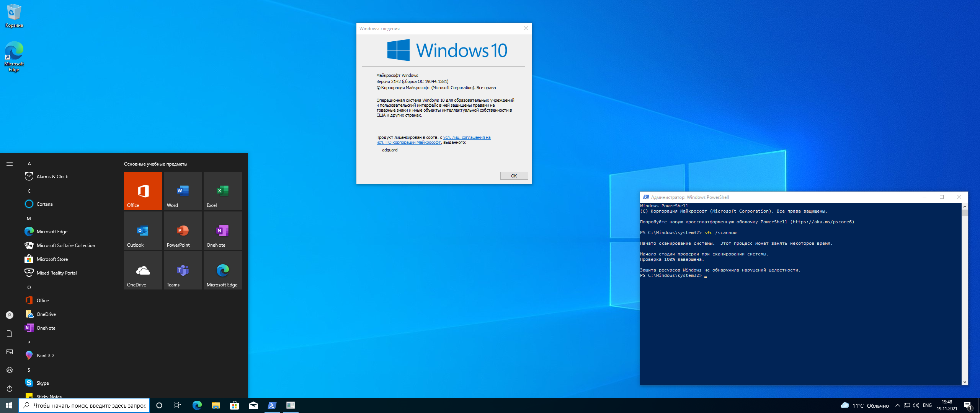Open OneDrive in the app list
Viewport: 980px width, 413px height.
coord(69,314)
